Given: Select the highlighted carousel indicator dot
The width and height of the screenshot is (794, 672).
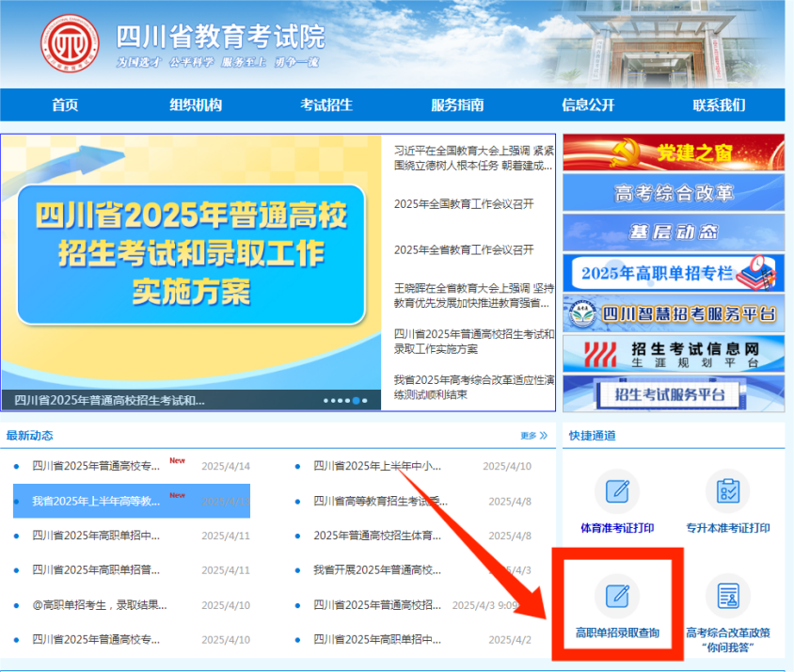Looking at the screenshot, I should point(357,400).
